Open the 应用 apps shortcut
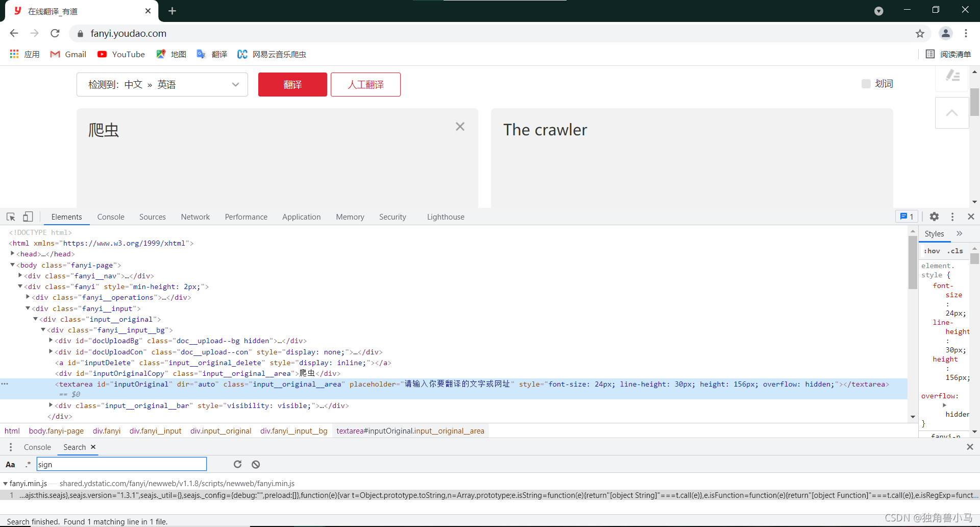980x527 pixels. point(24,54)
